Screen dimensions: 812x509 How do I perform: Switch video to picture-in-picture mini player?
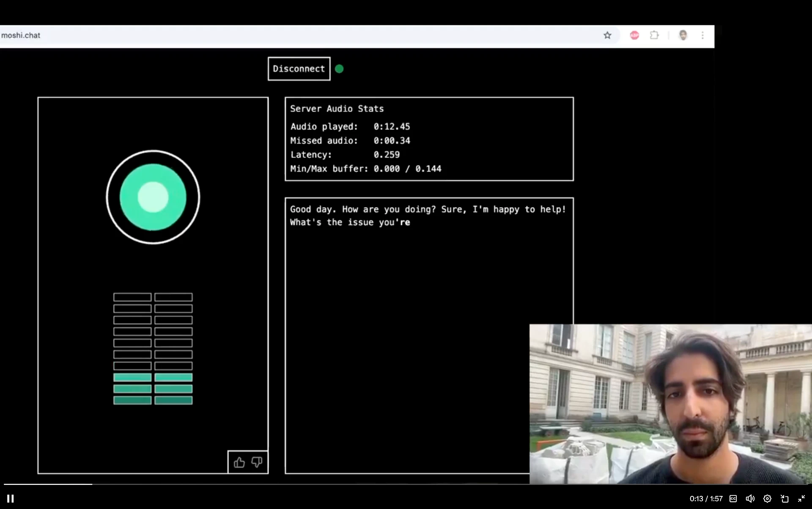click(x=785, y=499)
